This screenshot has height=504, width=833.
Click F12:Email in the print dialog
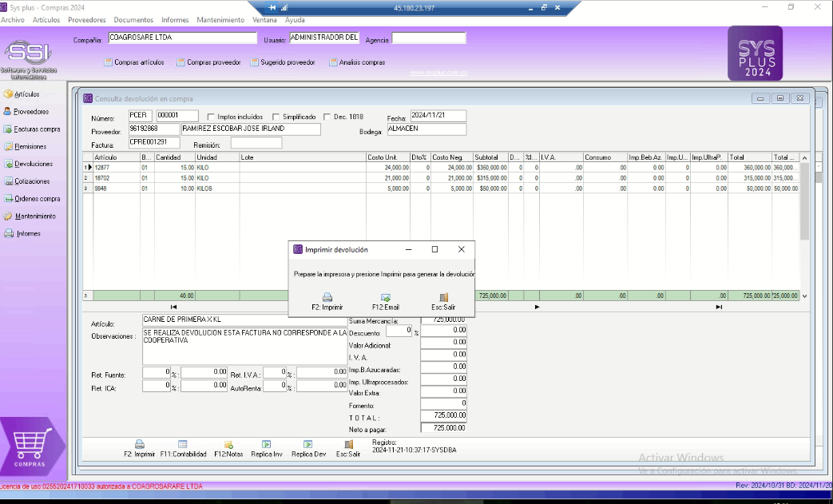(x=386, y=302)
